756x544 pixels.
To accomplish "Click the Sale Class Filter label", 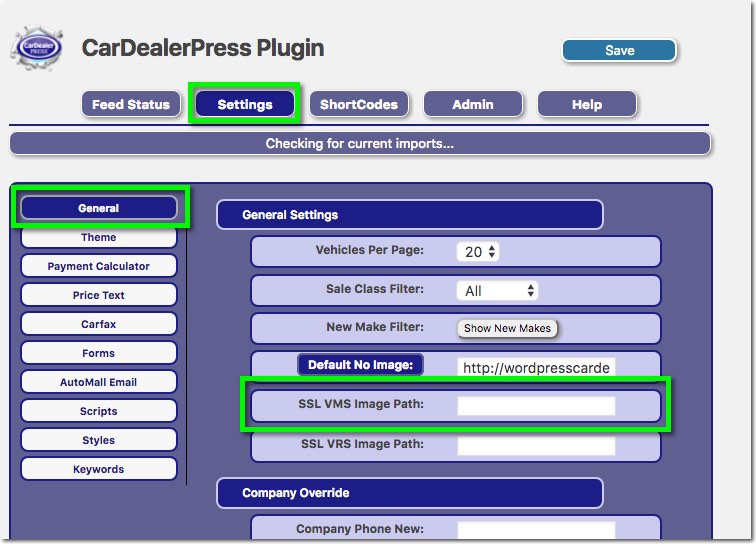I will (375, 288).
